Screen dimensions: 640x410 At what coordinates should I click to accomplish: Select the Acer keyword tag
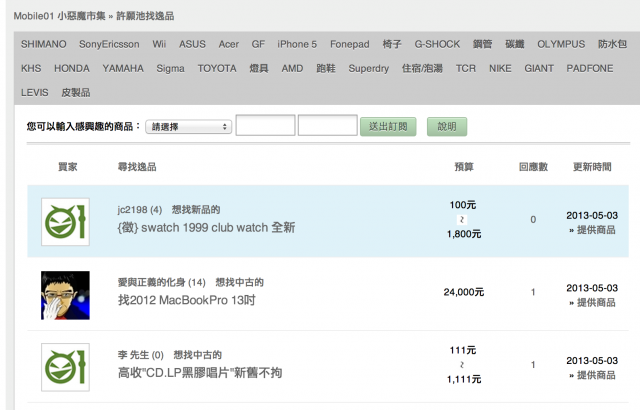coord(229,44)
